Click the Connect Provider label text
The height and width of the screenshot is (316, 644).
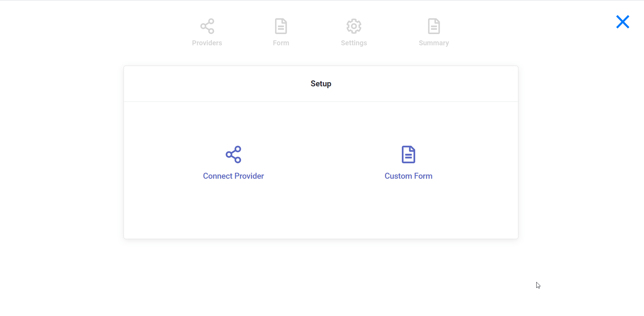(233, 176)
